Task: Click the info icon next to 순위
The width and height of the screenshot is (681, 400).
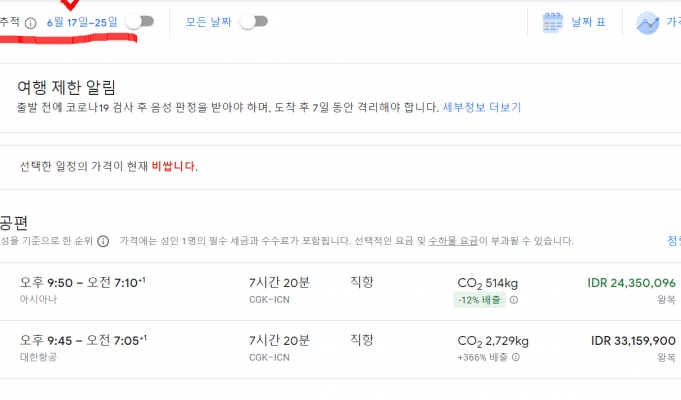Action: pyautogui.click(x=104, y=241)
